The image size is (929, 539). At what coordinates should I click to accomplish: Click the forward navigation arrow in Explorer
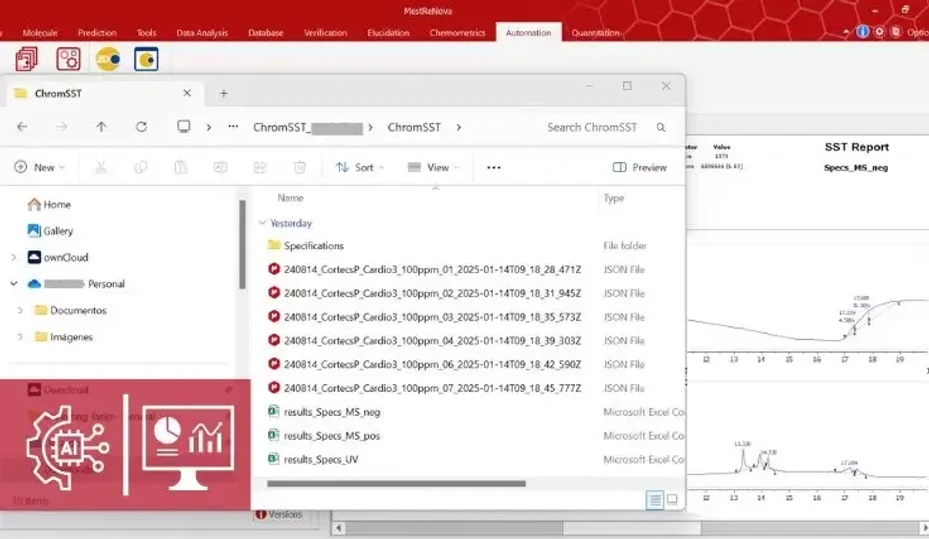pyautogui.click(x=62, y=127)
